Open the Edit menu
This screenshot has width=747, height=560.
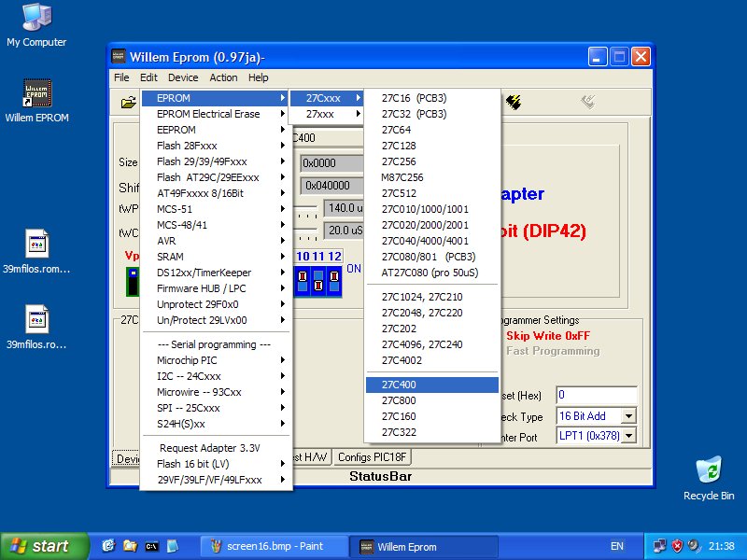[148, 77]
